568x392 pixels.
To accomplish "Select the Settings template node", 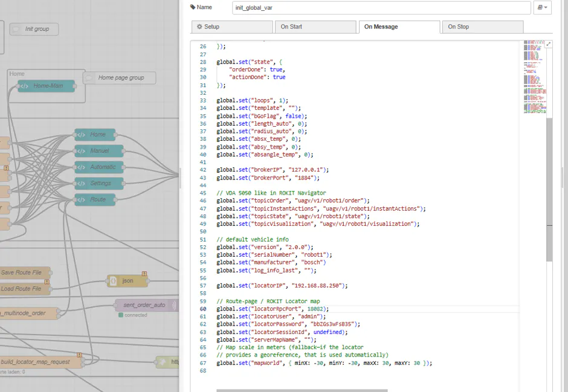I will [99, 184].
